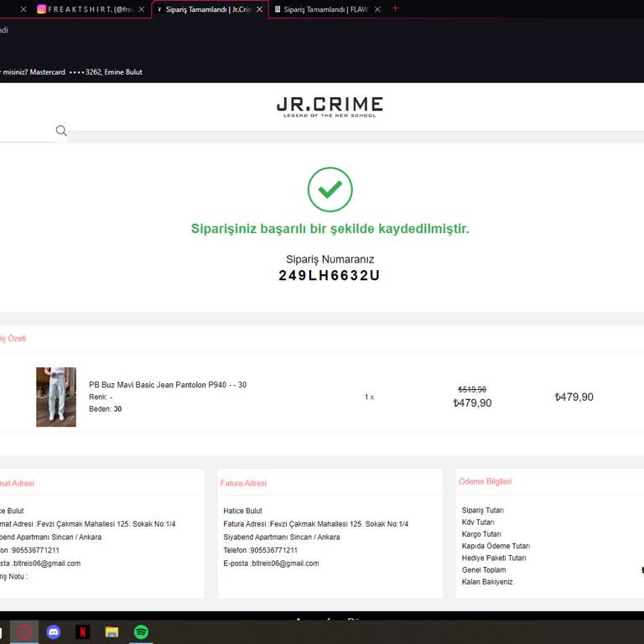Image resolution: width=644 pixels, height=644 pixels.
Task: Click the Instagram favicon on FREAKTSHIRT tab
Action: click(41, 9)
